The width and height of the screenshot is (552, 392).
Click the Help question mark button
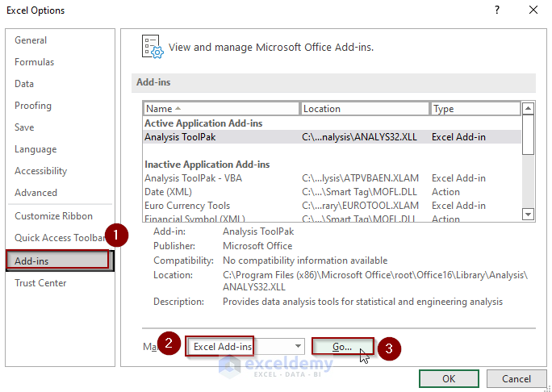tap(497, 10)
